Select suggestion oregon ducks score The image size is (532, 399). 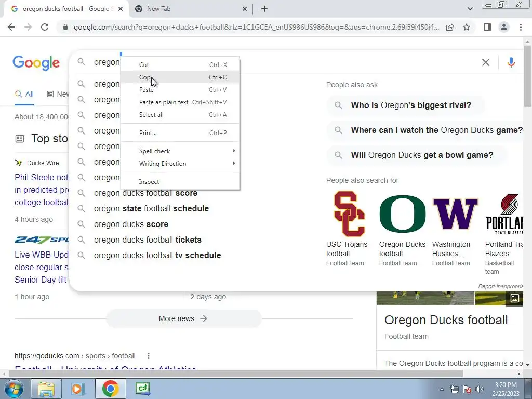(x=131, y=224)
